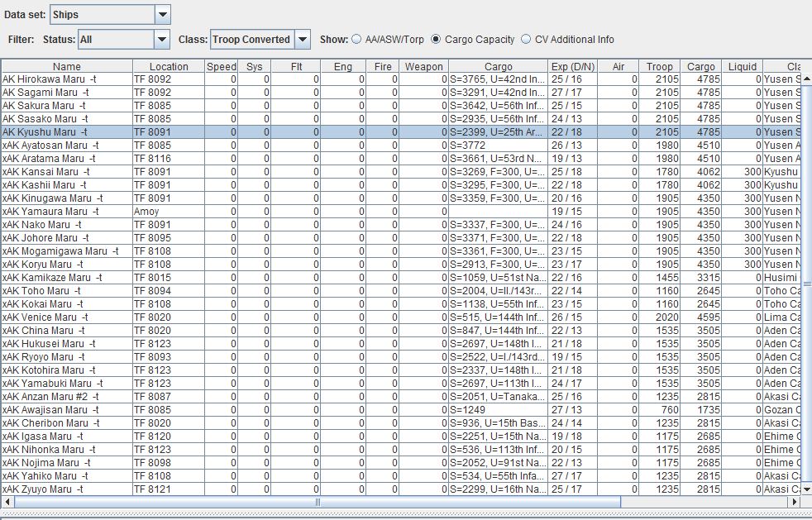Select the CV Additional Info radio button
Screen dimensions: 812x520
point(526,40)
